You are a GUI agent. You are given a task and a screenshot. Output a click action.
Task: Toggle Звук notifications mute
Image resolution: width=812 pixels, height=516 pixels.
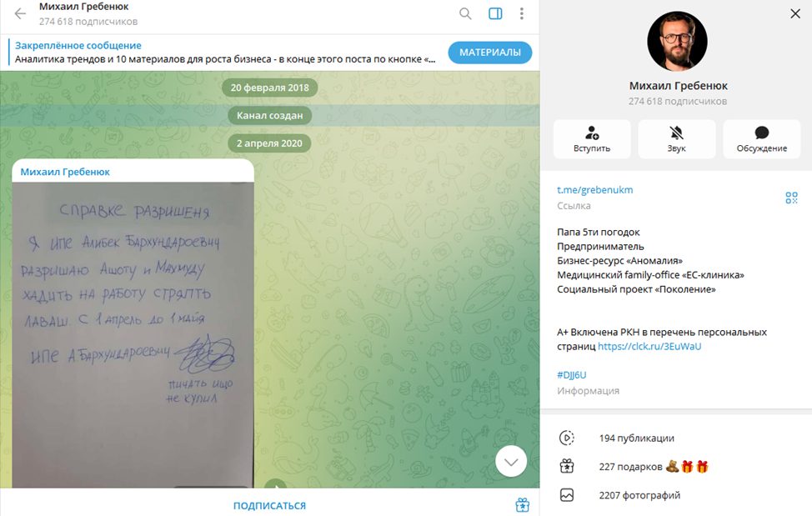click(x=676, y=139)
